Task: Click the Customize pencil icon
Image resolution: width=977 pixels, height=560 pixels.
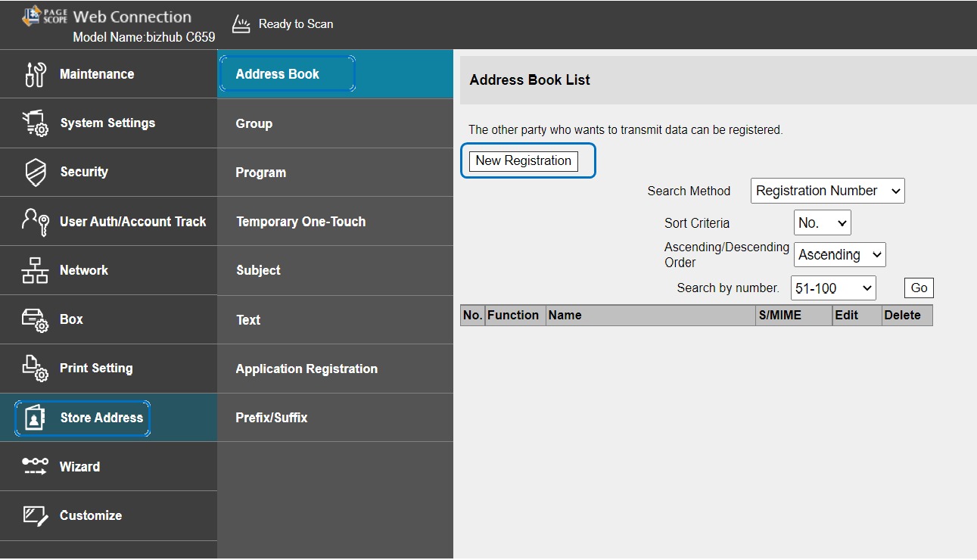Action: click(36, 516)
